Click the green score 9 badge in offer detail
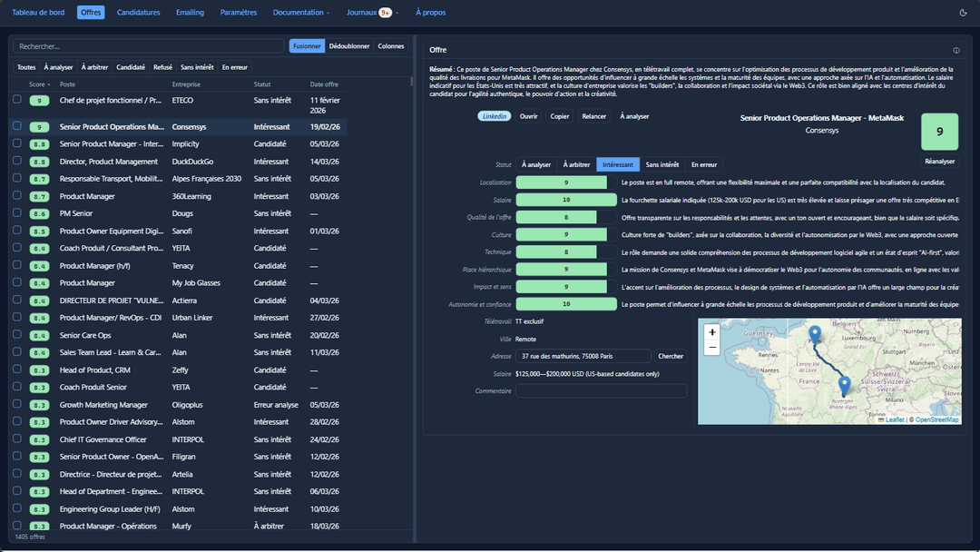The height and width of the screenshot is (552, 980). point(939,132)
